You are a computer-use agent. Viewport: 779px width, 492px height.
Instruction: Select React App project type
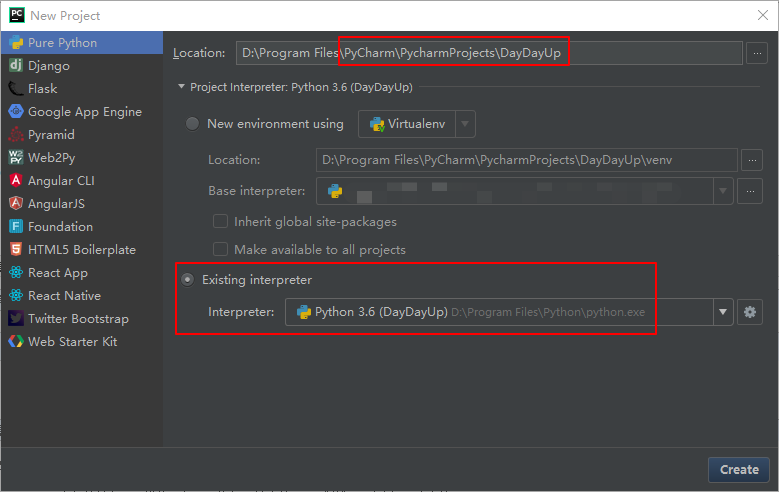(x=82, y=272)
